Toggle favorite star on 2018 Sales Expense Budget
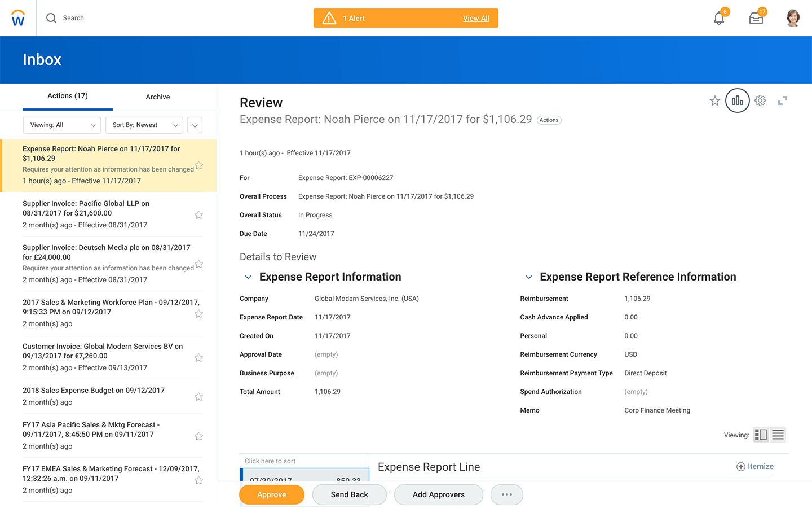The height and width of the screenshot is (508, 812). [x=198, y=397]
